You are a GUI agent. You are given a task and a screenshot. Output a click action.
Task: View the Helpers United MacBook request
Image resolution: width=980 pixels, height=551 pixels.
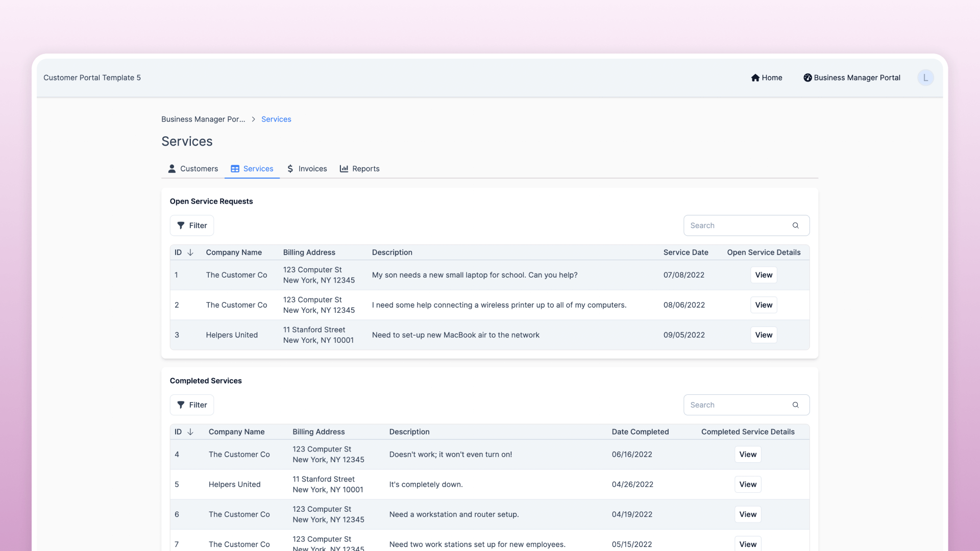(x=764, y=335)
